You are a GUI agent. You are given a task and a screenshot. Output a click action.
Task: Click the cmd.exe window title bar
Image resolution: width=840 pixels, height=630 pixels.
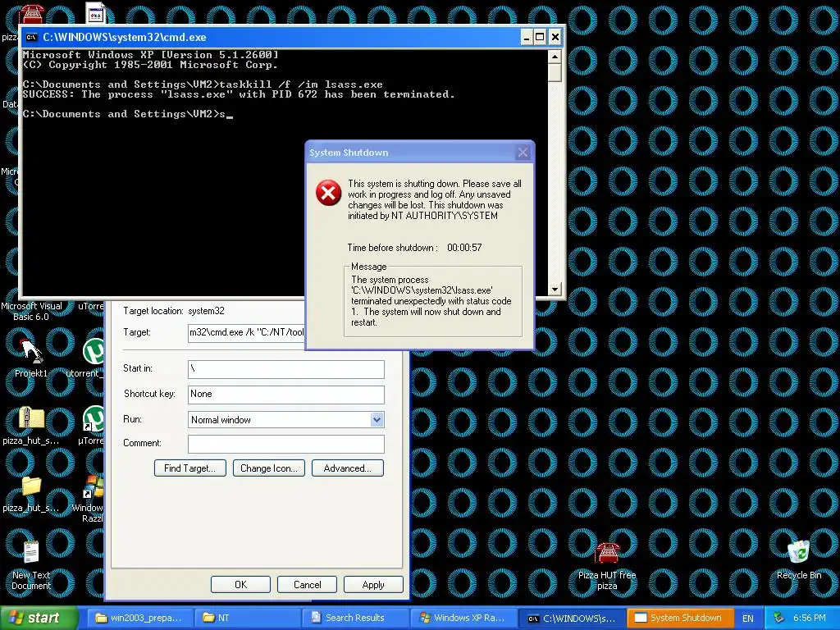(x=292, y=37)
